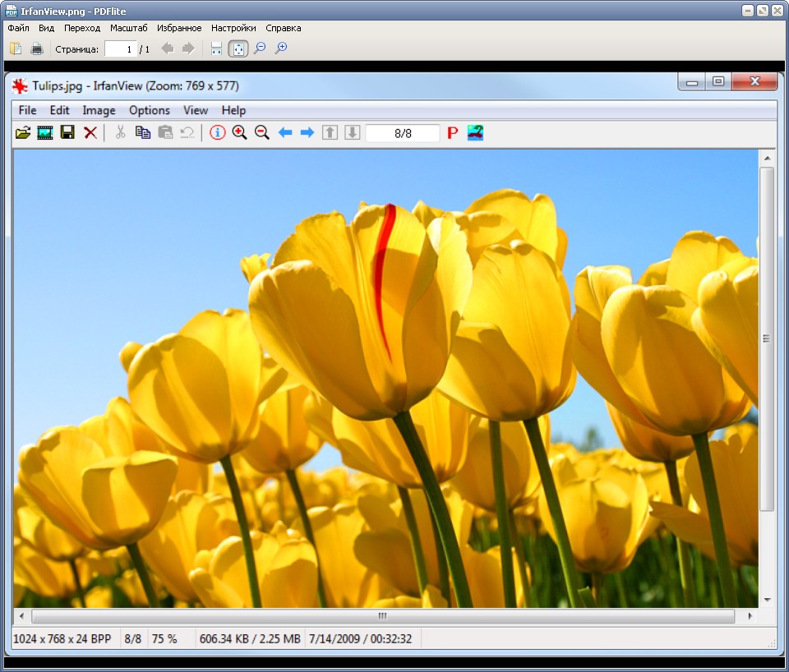Click the IrfanView save disk icon
This screenshot has width=789, height=672.
[67, 132]
